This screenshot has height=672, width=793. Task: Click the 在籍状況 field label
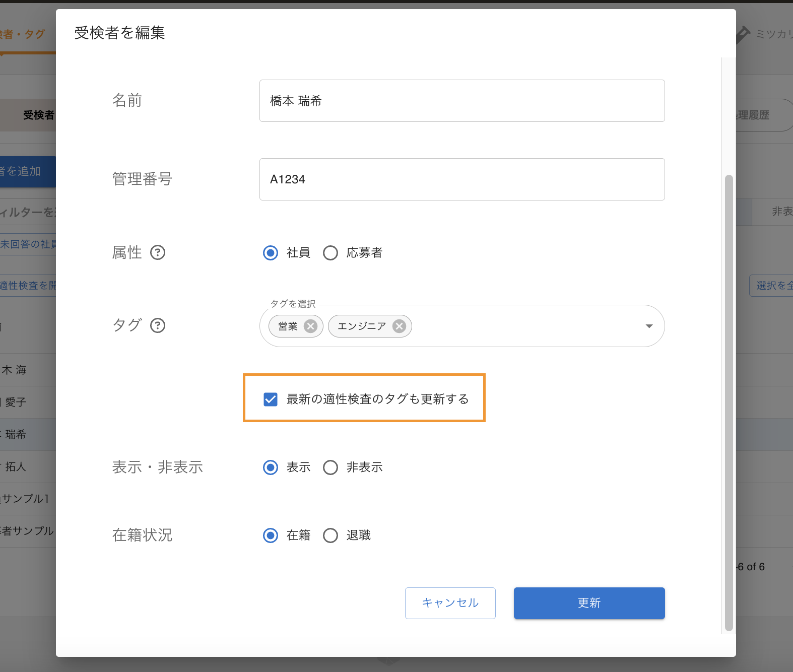pyautogui.click(x=142, y=535)
